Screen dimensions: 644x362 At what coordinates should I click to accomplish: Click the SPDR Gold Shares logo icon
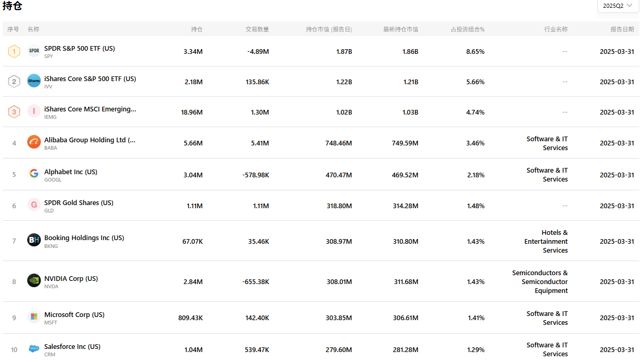pyautogui.click(x=34, y=205)
